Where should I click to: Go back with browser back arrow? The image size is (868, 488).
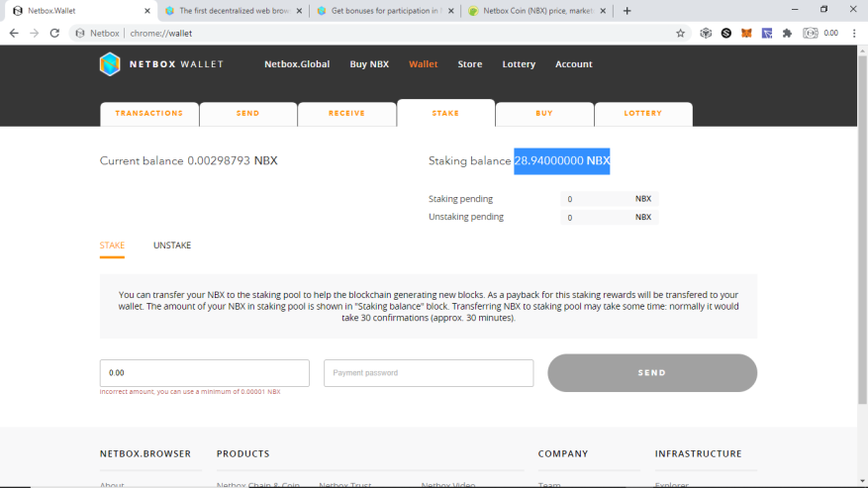click(14, 34)
